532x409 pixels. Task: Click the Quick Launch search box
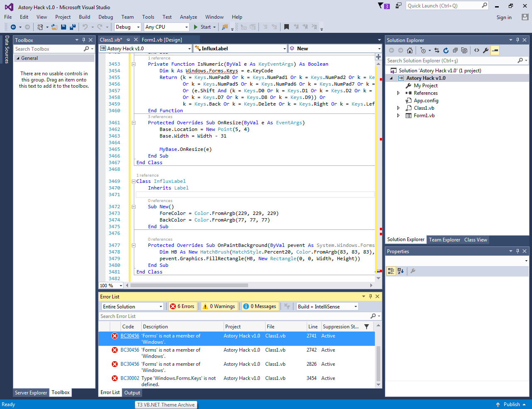pos(447,6)
